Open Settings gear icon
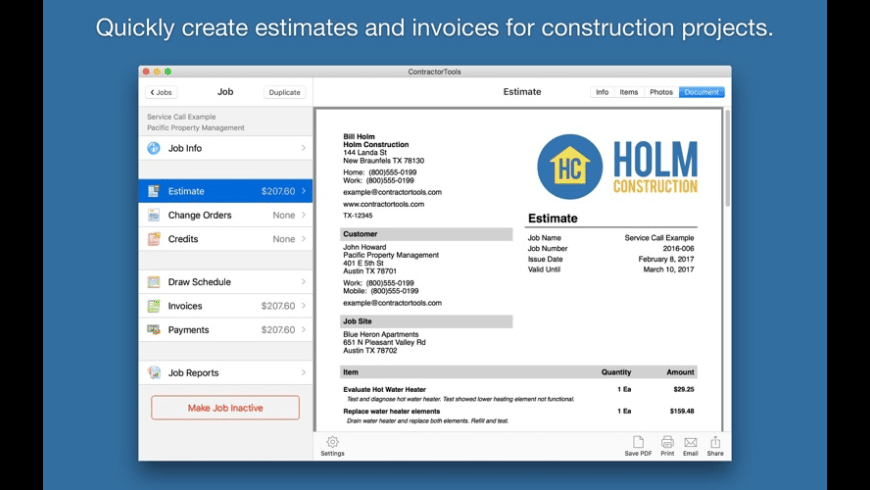870x490 pixels. click(x=332, y=442)
